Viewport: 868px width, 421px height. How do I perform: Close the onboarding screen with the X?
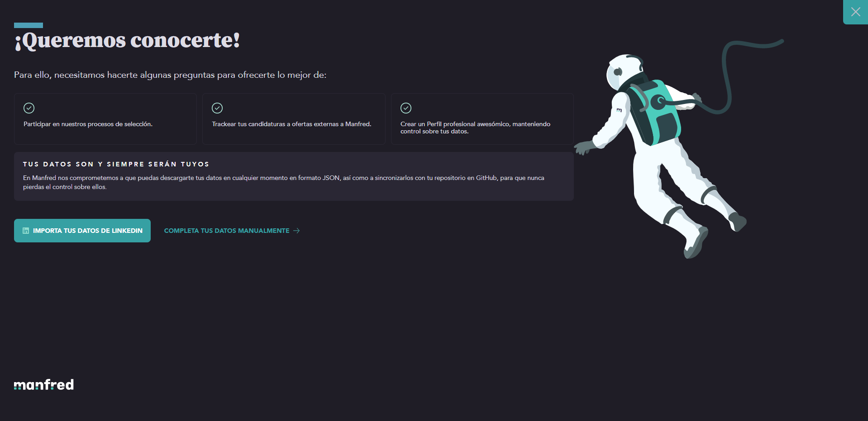coord(855,12)
